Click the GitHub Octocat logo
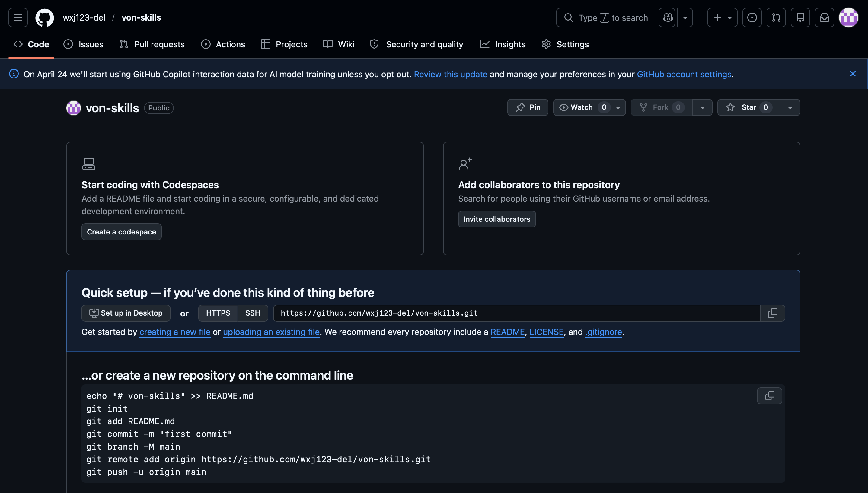868x493 pixels. tap(44, 17)
